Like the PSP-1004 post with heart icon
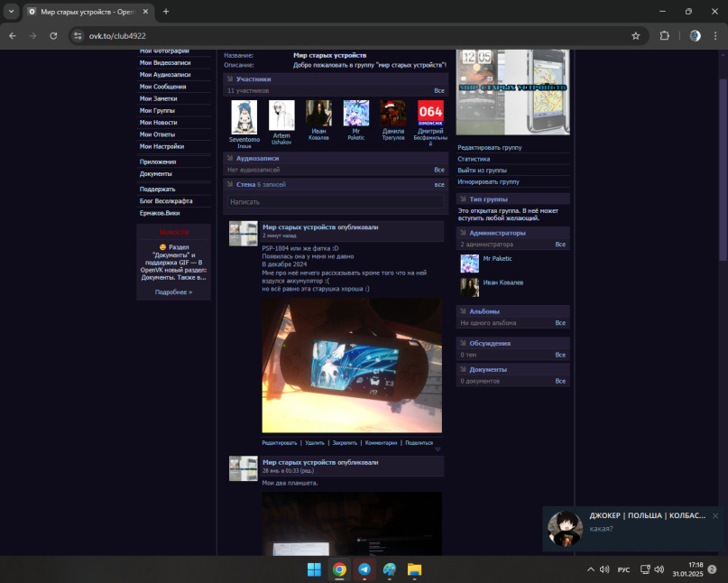728x583 pixels. click(x=438, y=449)
